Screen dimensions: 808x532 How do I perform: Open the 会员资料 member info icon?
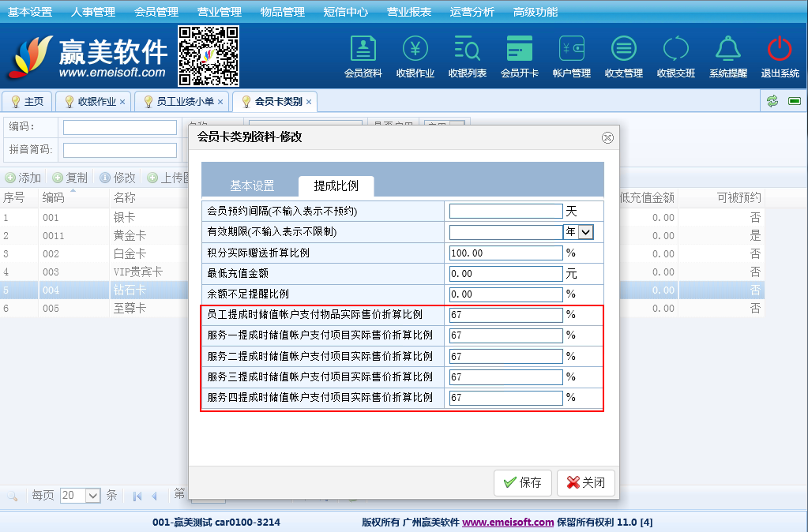pyautogui.click(x=363, y=56)
